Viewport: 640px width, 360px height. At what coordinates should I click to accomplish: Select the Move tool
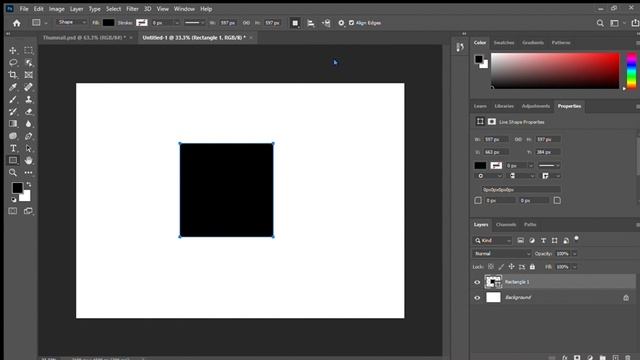pos(13,50)
